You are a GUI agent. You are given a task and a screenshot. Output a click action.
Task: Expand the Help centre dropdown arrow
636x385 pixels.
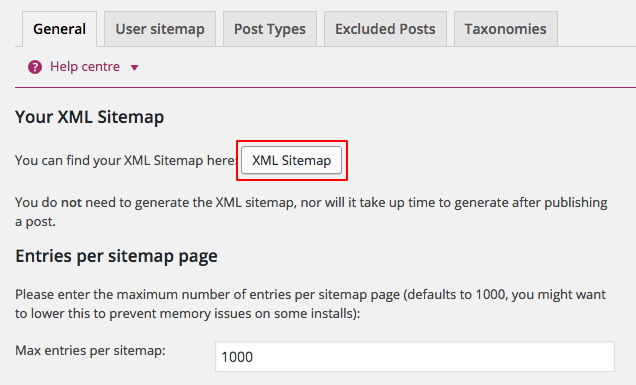tap(134, 68)
